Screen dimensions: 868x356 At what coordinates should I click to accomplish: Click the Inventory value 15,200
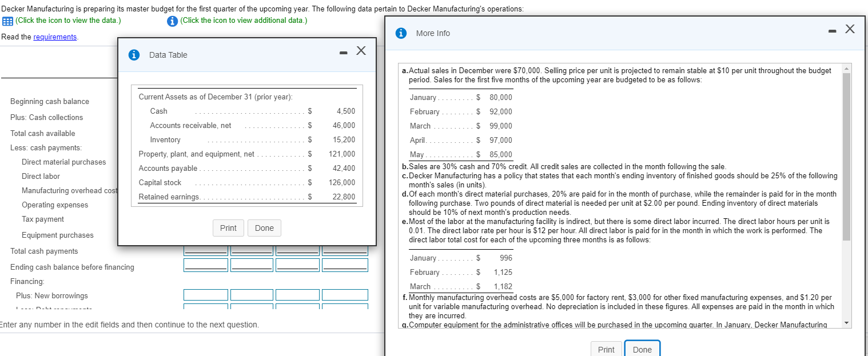(344, 140)
